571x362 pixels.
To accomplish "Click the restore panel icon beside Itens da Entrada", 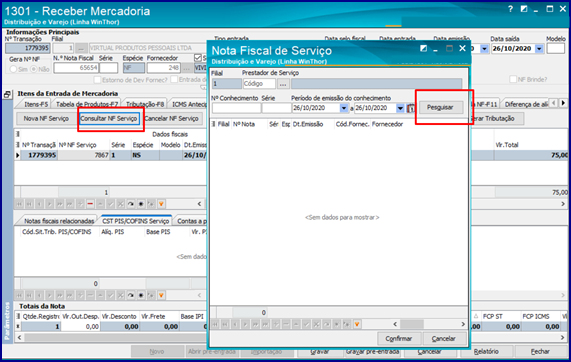I will [7, 94].
